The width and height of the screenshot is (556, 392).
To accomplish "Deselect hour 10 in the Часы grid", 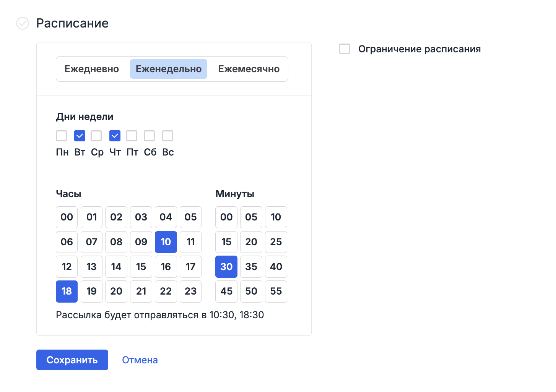I will tap(166, 242).
